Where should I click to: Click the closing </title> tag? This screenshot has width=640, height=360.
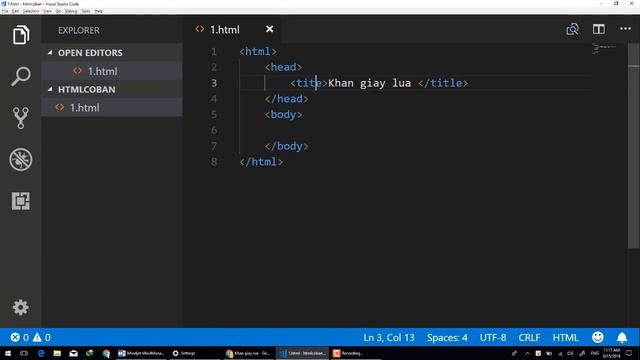443,83
